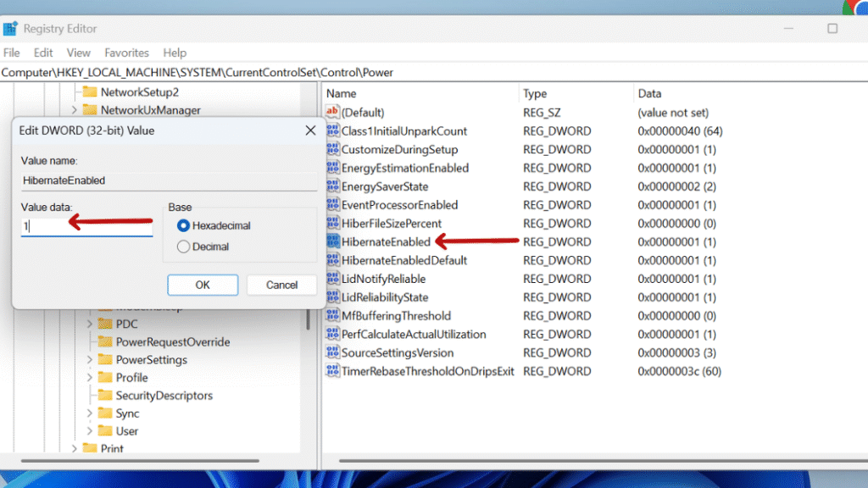Screen dimensions: 868x488
Task: Expand the PowerSettings tree node
Action: coord(90,359)
